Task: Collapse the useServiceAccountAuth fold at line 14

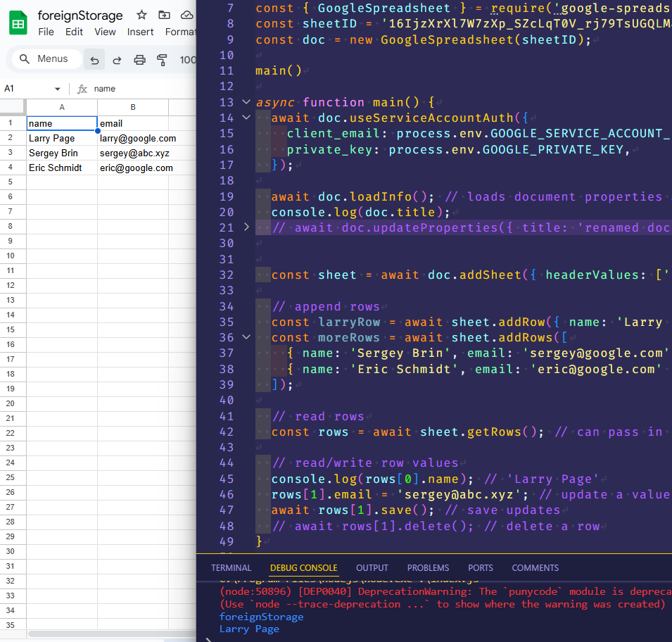Action: coord(246,118)
